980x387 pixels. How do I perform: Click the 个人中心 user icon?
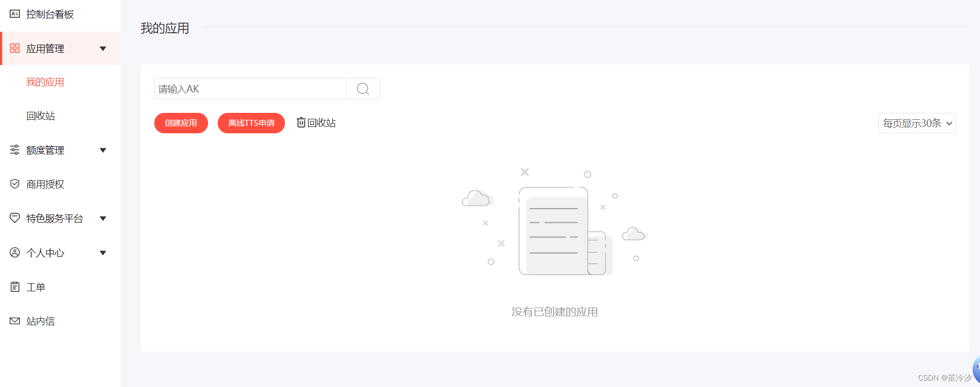(x=15, y=253)
